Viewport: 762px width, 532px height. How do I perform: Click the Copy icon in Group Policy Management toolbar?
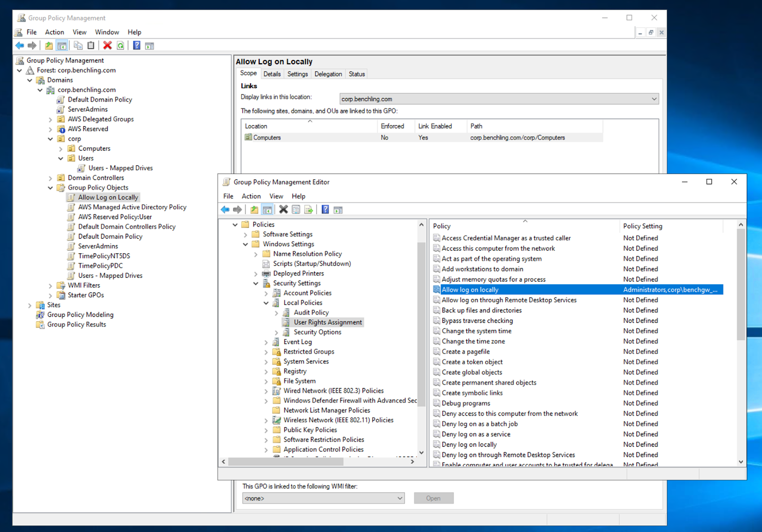(x=78, y=46)
